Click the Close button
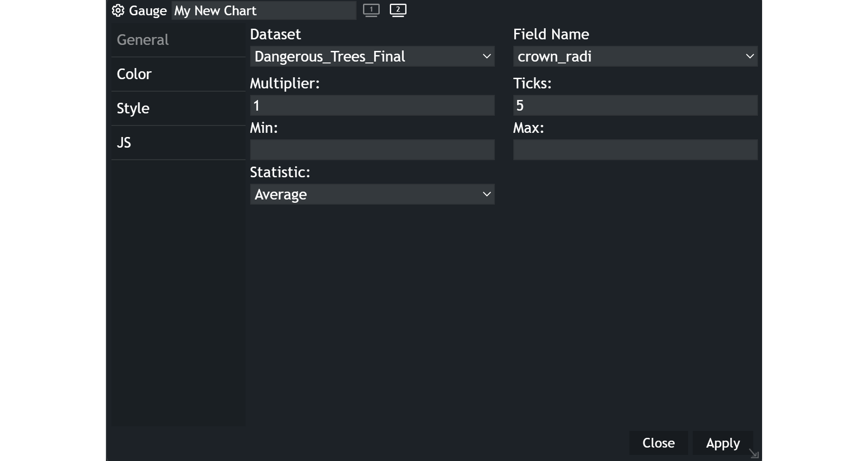The image size is (868, 461). pyautogui.click(x=659, y=443)
